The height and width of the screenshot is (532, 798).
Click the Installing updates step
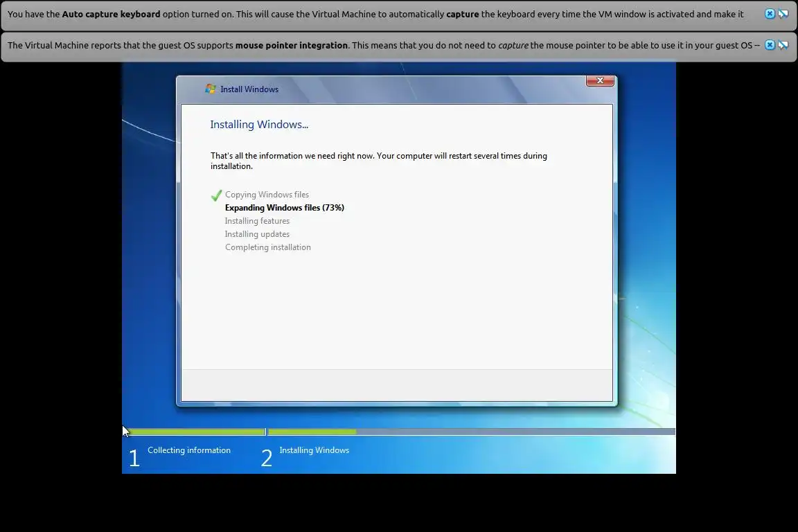coord(257,234)
